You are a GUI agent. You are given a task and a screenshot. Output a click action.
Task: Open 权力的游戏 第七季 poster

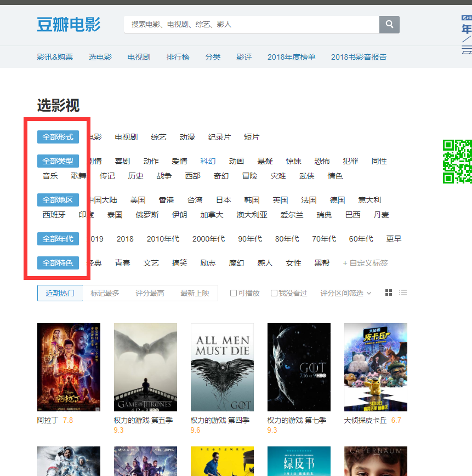(299, 367)
